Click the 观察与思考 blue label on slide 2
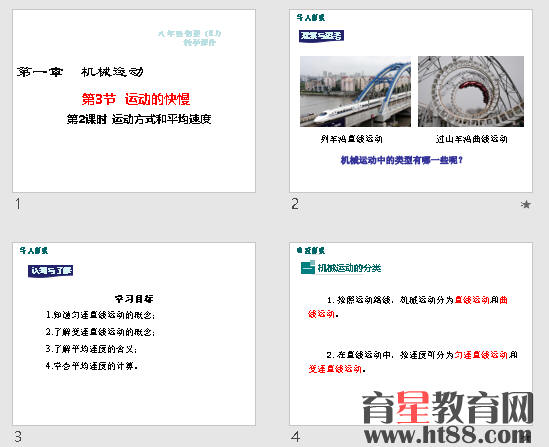The image size is (549, 447). [x=321, y=36]
